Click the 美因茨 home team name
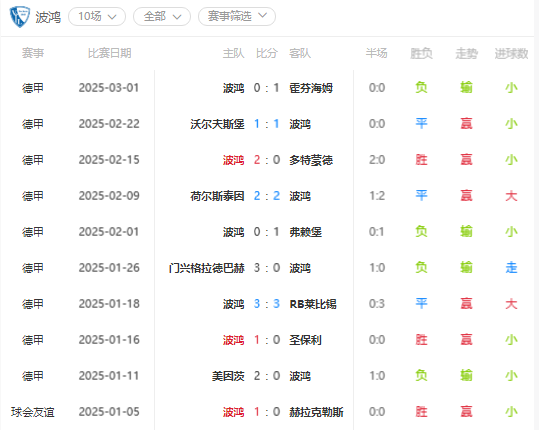This screenshot has width=539, height=430. click(x=228, y=376)
